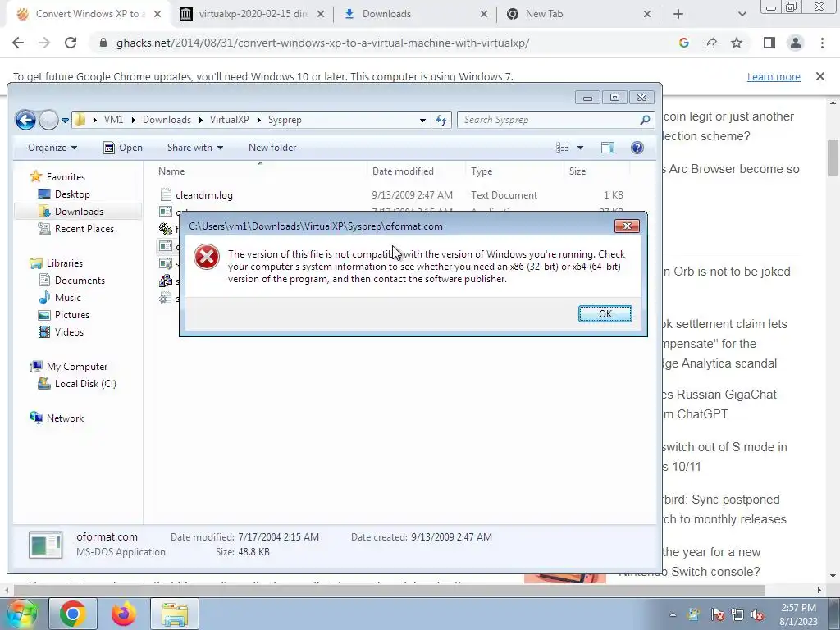Open Chrome three-dot menu
The height and width of the screenshot is (630, 840).
coord(822,43)
